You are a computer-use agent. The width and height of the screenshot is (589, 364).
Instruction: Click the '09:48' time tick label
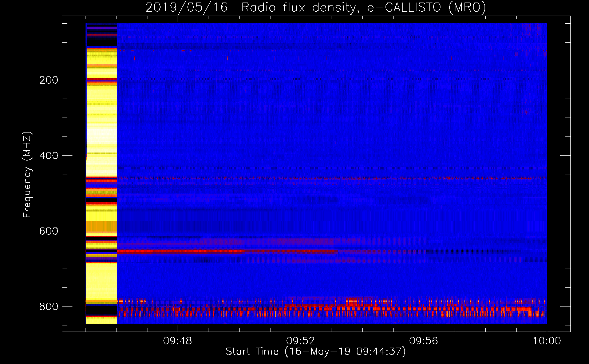[178, 341]
